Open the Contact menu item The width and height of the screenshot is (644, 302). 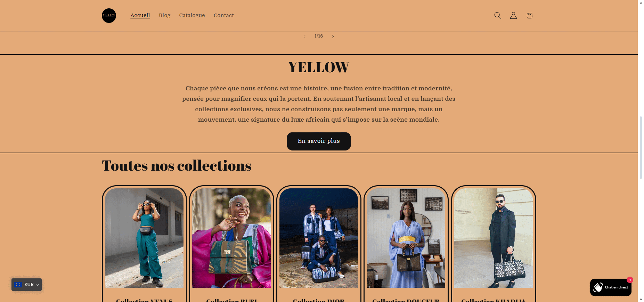pyautogui.click(x=223, y=15)
